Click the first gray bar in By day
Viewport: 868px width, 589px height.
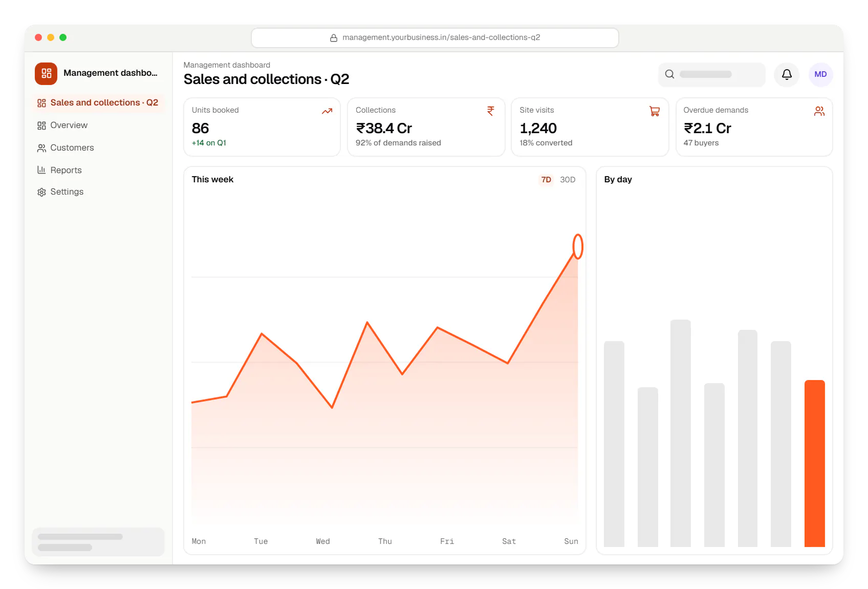614,444
